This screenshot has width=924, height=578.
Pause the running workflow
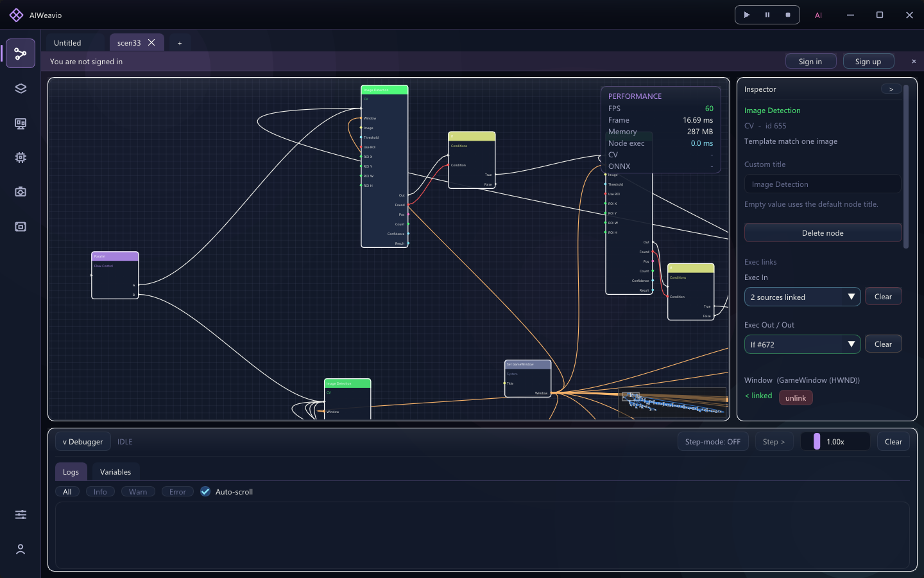pos(767,15)
